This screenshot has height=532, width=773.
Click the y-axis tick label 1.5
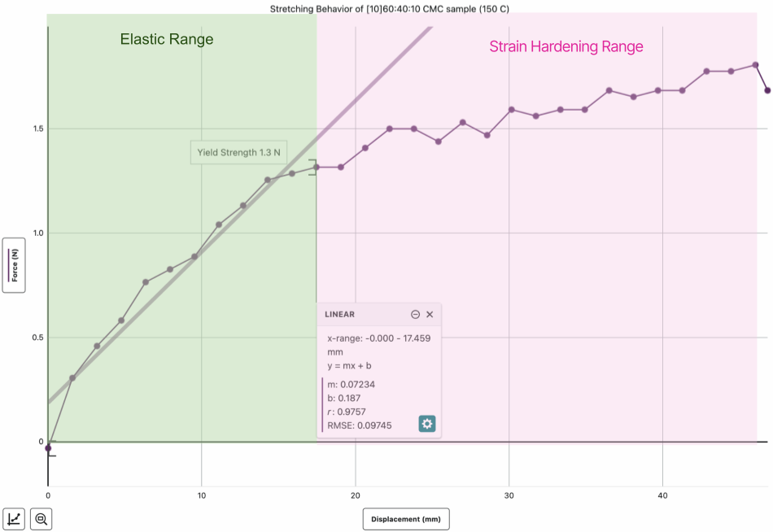pyautogui.click(x=38, y=129)
